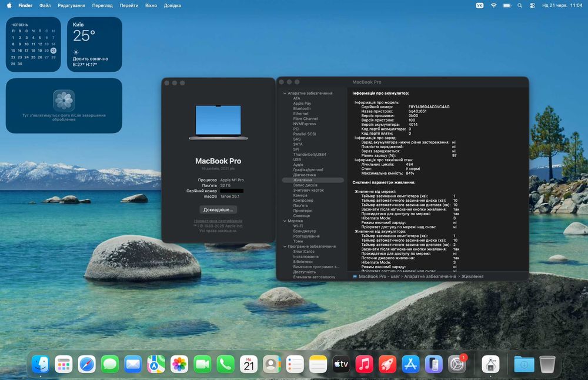588x380 pixels.
Task: Open the Trash in the Dock
Action: [547, 364]
